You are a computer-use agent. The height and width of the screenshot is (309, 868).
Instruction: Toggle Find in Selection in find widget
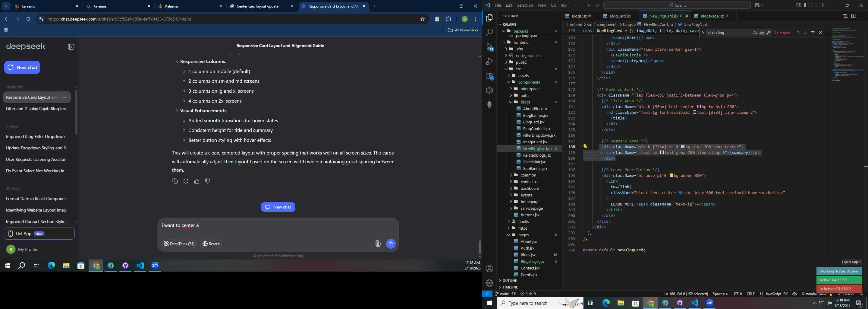click(x=813, y=33)
